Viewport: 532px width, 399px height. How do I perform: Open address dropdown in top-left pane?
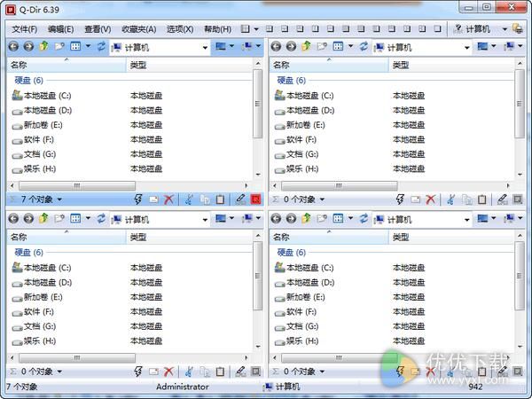pos(205,48)
